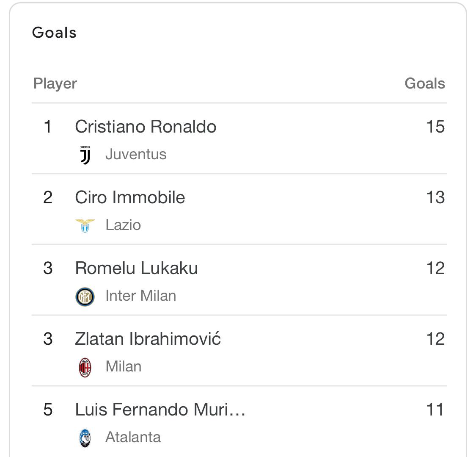Viewport: 476px width, 457px height.
Task: Click the Juventus team name text
Action: [136, 155]
